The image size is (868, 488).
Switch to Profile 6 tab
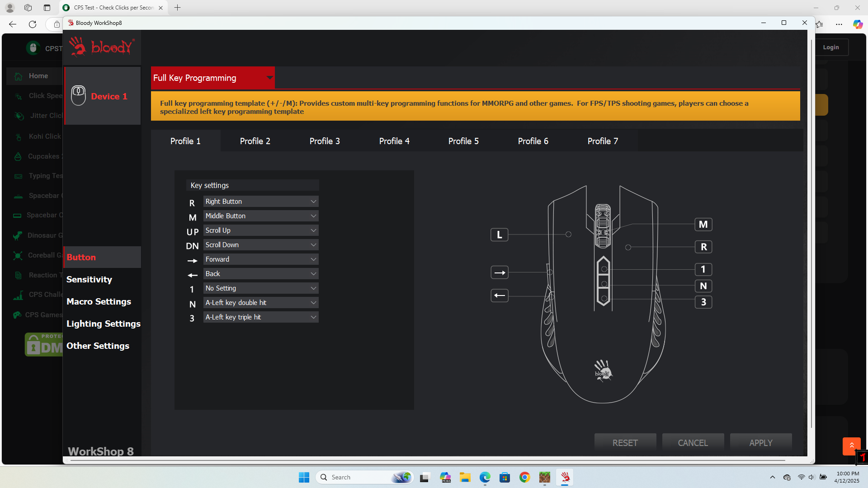533,141
